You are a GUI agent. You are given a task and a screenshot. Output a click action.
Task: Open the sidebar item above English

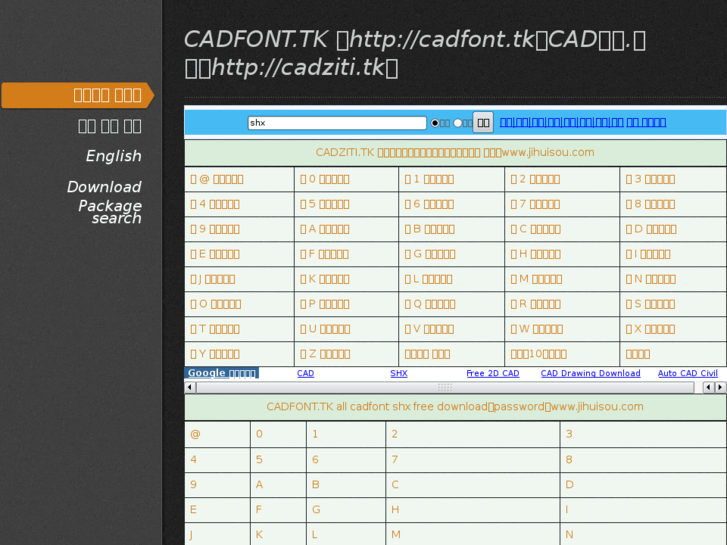(x=110, y=126)
